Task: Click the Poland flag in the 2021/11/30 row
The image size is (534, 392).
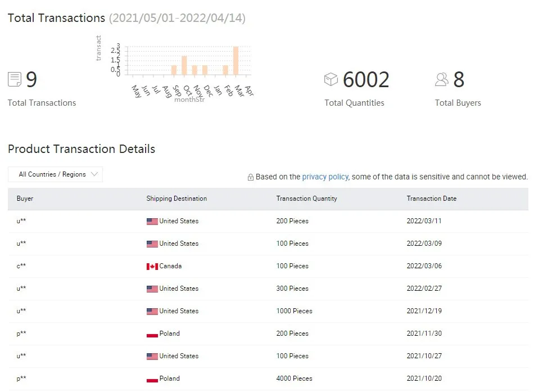Action: coord(152,334)
